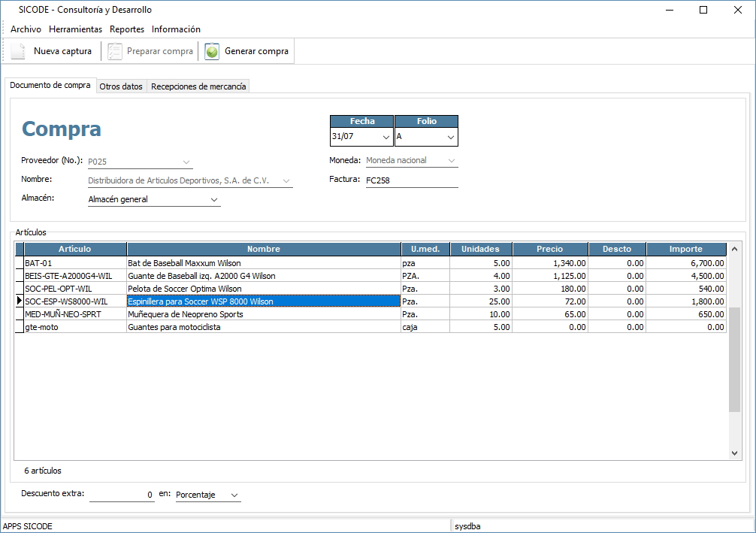Screen dimensions: 756x533
Task: Click the Factura input field
Action: click(x=411, y=180)
